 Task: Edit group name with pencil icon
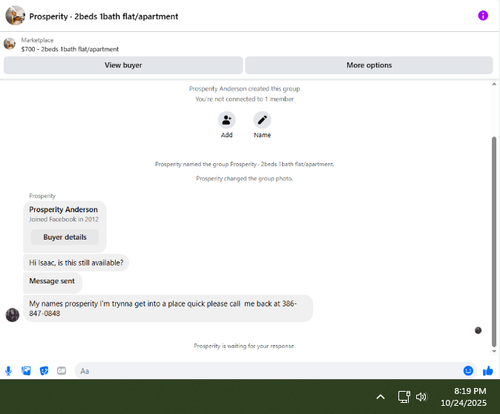(x=262, y=120)
